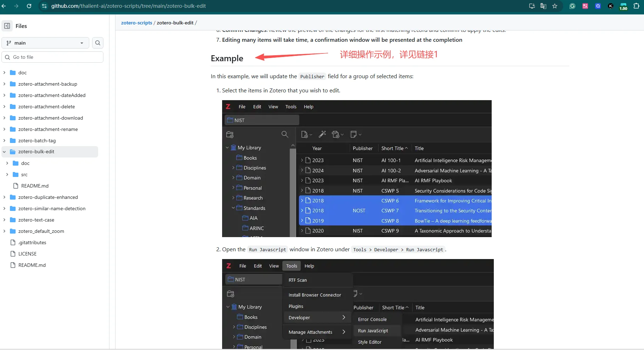Navigate forward in the browser
Screen dimensions: 644x350
(x=16, y=6)
